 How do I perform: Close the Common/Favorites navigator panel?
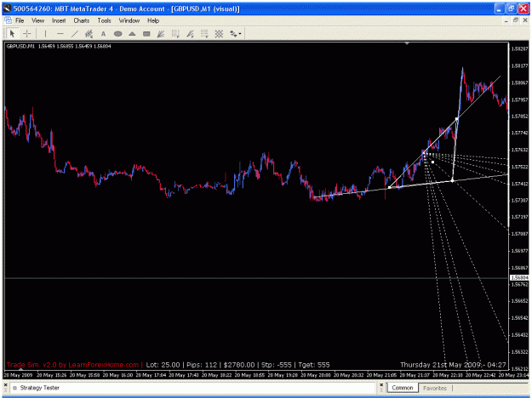381,385
